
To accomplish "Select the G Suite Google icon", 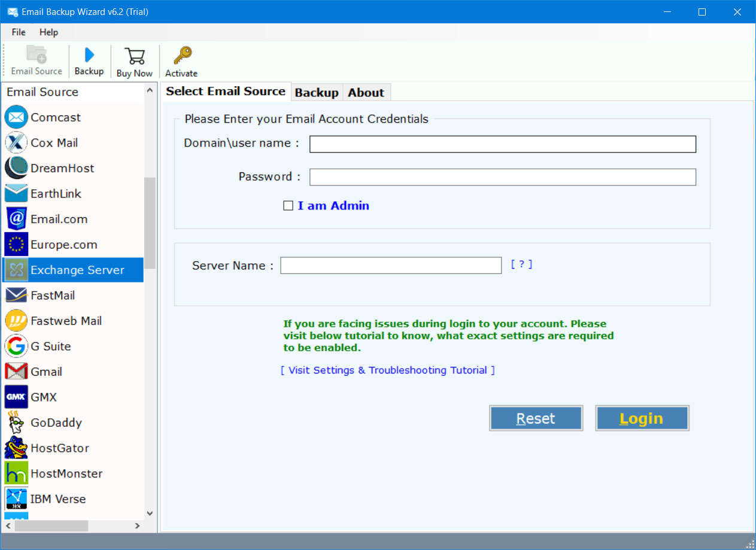I will click(16, 346).
